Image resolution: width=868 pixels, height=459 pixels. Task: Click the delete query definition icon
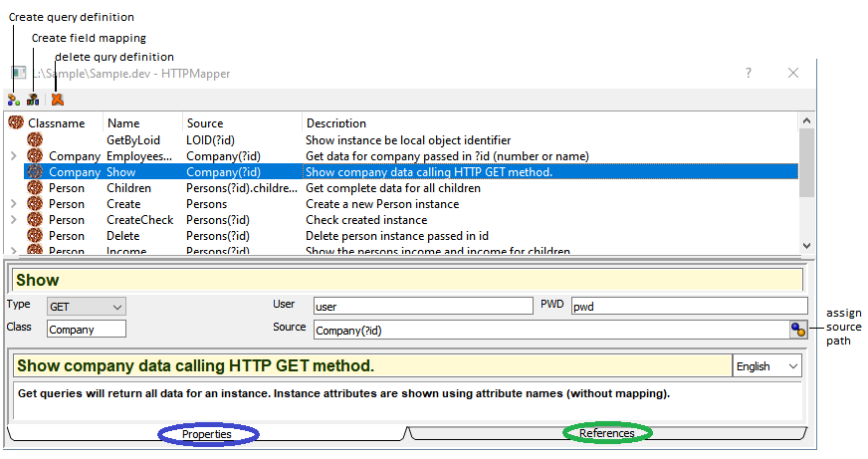point(57,100)
